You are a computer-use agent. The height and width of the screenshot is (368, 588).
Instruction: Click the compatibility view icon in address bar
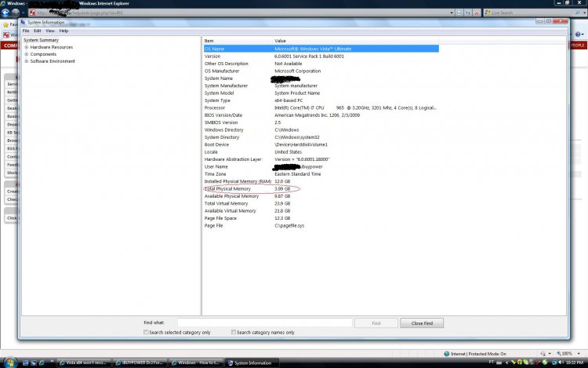point(459,13)
